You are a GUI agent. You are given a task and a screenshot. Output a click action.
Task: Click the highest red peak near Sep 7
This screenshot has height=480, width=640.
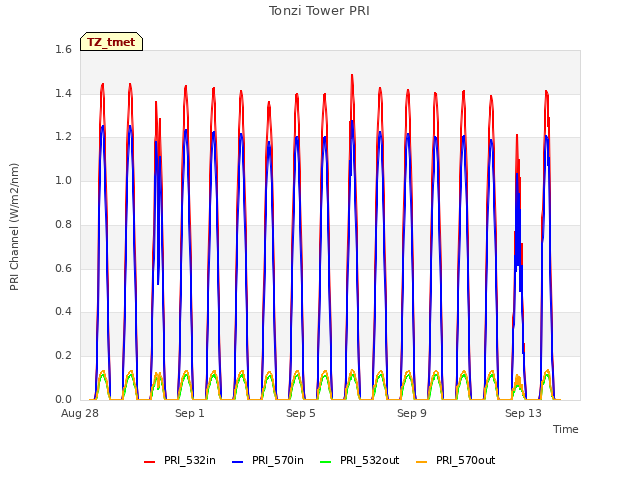pos(352,76)
